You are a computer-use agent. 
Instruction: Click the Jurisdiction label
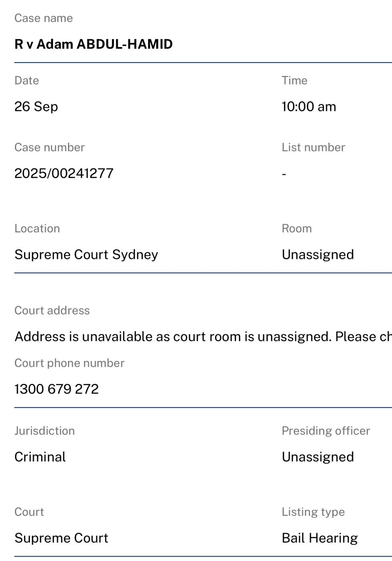click(44, 431)
